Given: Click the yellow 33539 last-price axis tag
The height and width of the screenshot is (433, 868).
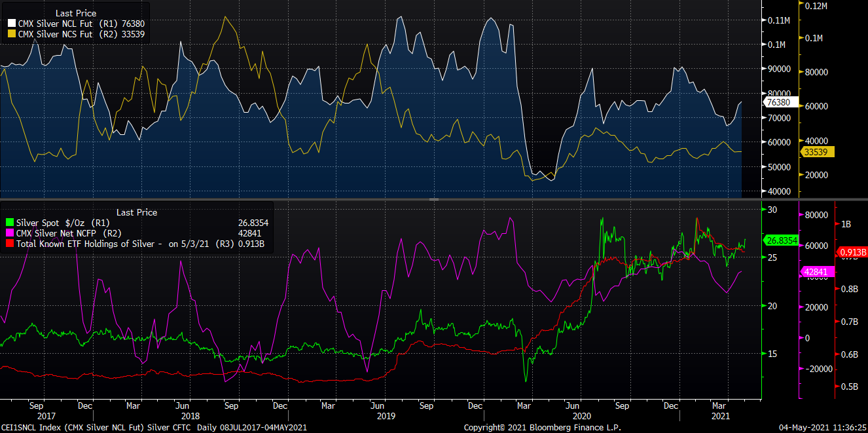Looking at the screenshot, I should (815, 152).
